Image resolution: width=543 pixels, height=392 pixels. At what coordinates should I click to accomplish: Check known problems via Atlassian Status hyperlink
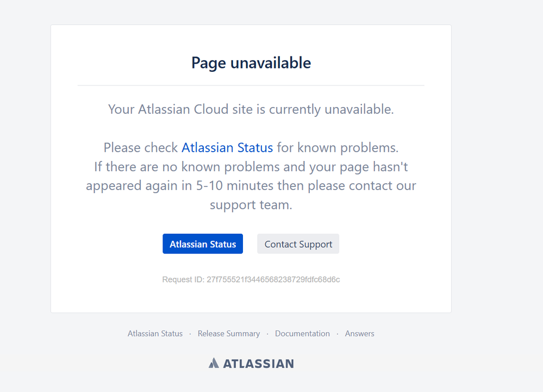click(227, 147)
